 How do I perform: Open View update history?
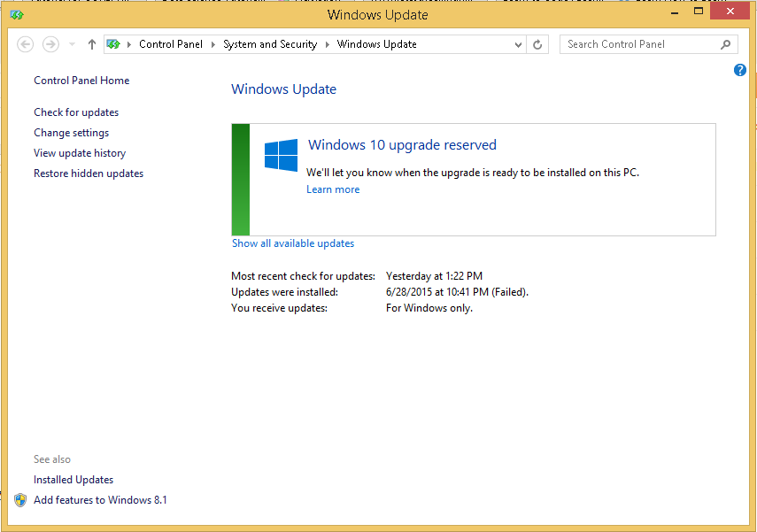coord(80,153)
